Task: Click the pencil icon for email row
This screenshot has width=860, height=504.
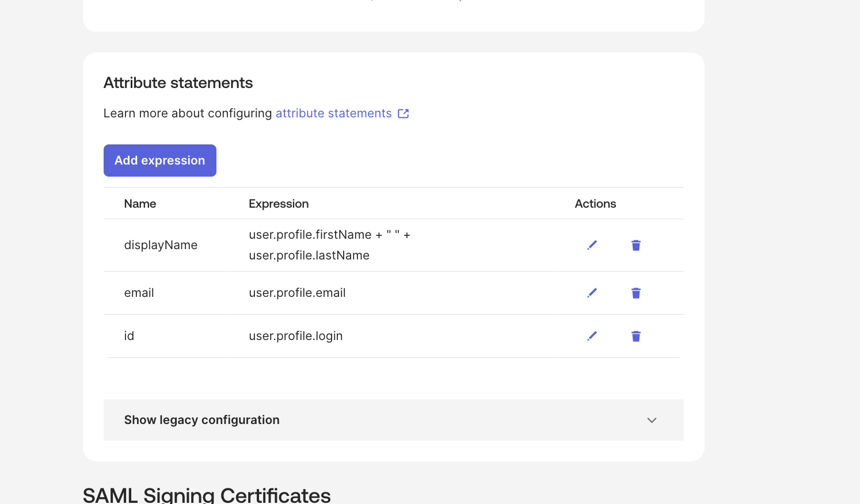Action: pos(592,293)
